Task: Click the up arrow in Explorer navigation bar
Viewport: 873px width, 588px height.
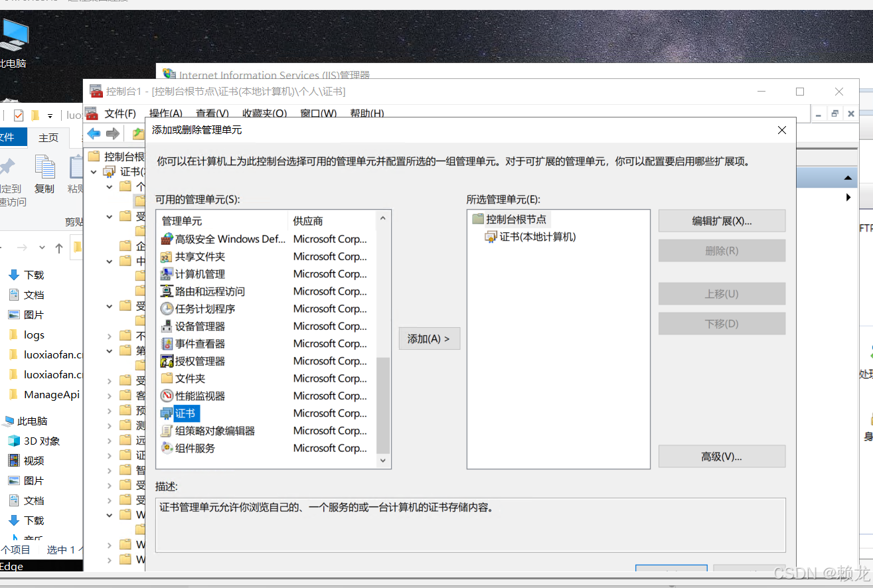Action: coord(59,248)
